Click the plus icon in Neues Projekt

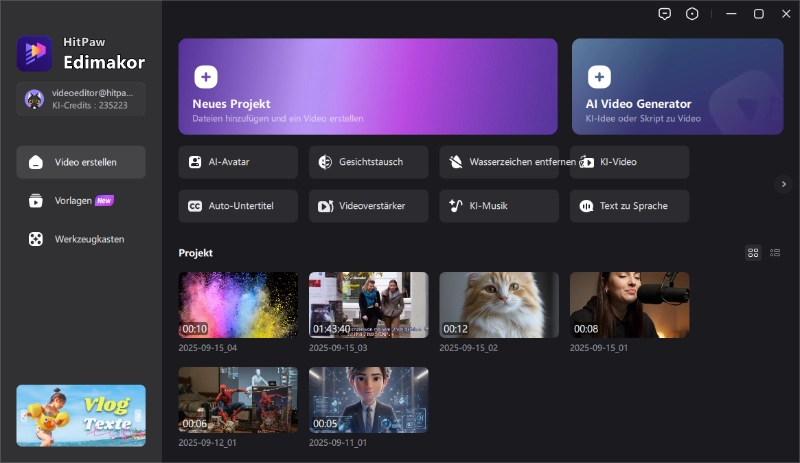(206, 77)
